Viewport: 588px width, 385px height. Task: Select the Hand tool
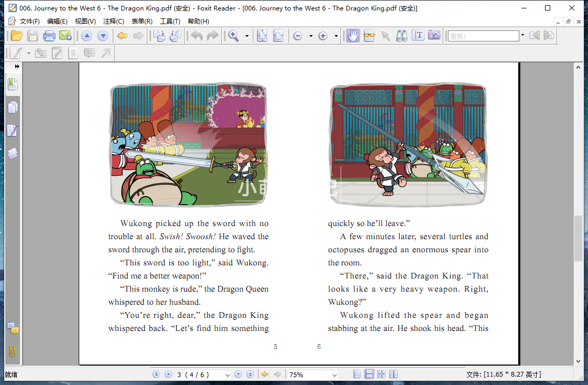tap(353, 36)
